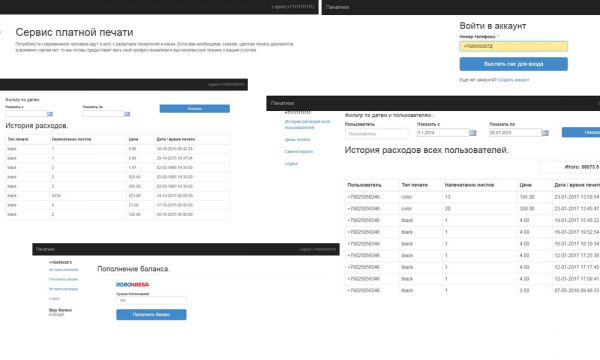Select row with 13 color sheets printed
Image resolution: width=600 pixels, height=360 pixels.
point(473,197)
